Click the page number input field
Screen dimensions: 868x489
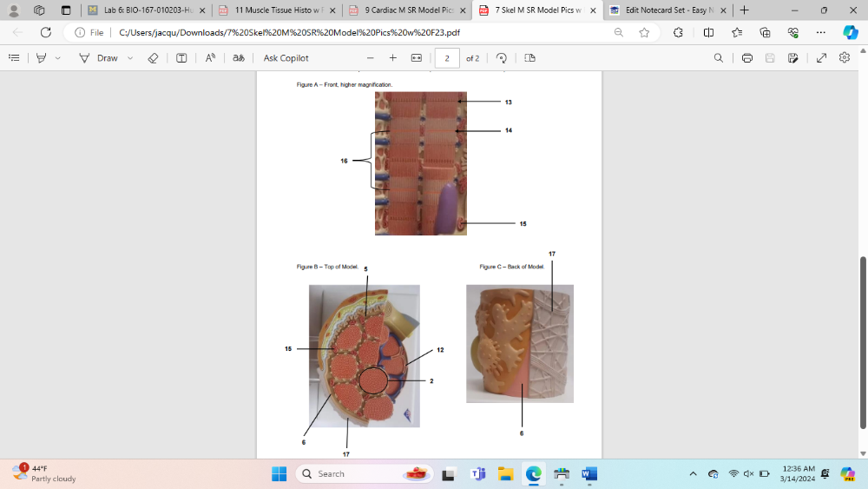click(x=446, y=58)
